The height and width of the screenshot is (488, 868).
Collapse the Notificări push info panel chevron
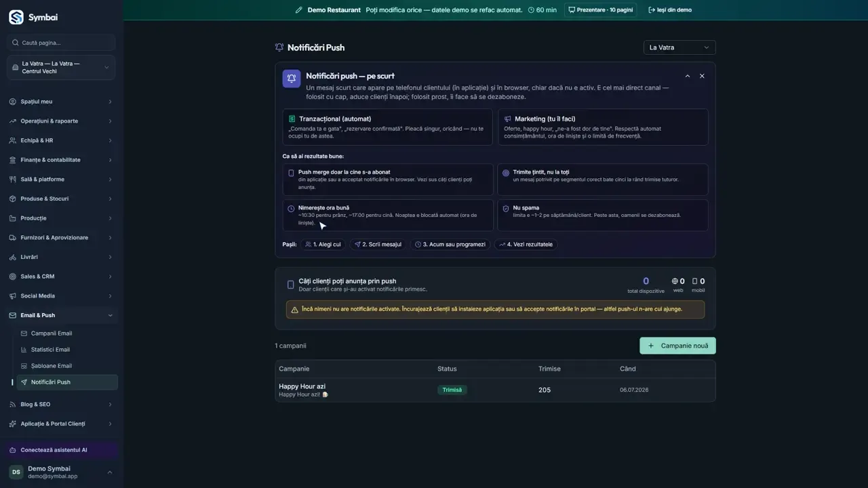point(688,76)
